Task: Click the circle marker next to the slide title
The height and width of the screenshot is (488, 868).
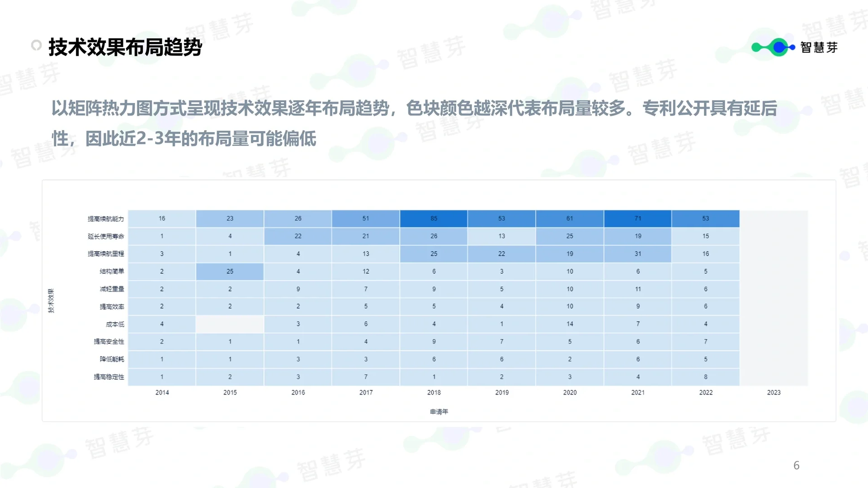Action: tap(37, 45)
